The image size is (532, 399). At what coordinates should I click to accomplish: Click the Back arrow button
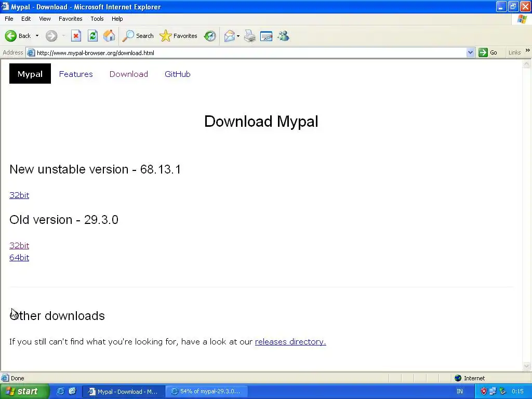click(18, 36)
